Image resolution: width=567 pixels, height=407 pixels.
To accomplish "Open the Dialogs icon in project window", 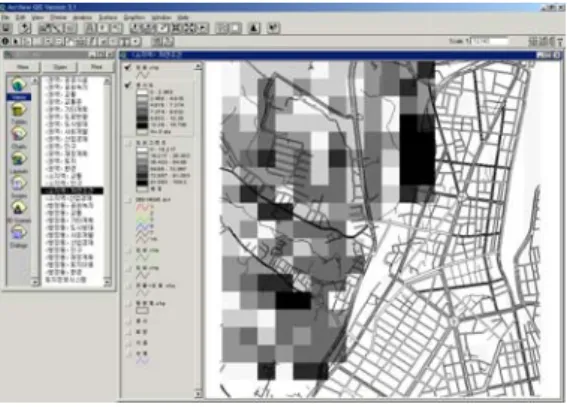I will [18, 236].
